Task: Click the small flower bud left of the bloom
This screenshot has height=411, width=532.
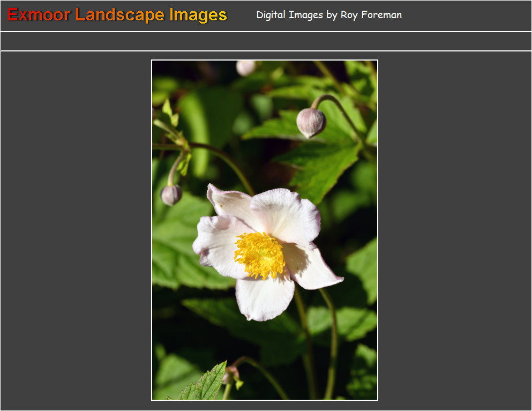Action: click(x=171, y=195)
